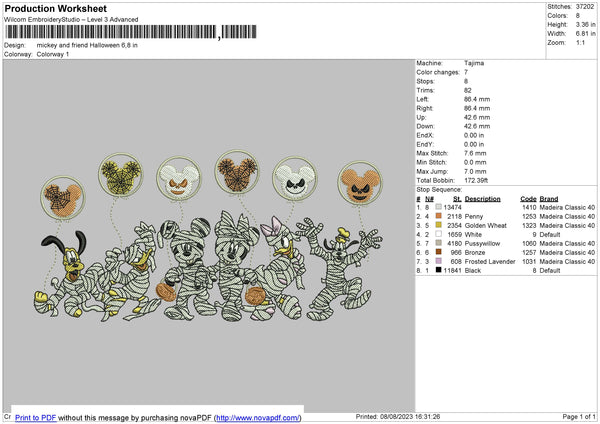Click the Machine value 'Tajima'
This screenshot has width=600, height=424.
[474, 63]
